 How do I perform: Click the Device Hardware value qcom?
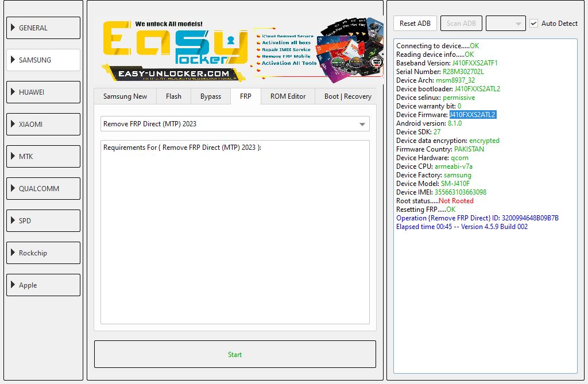click(x=459, y=158)
